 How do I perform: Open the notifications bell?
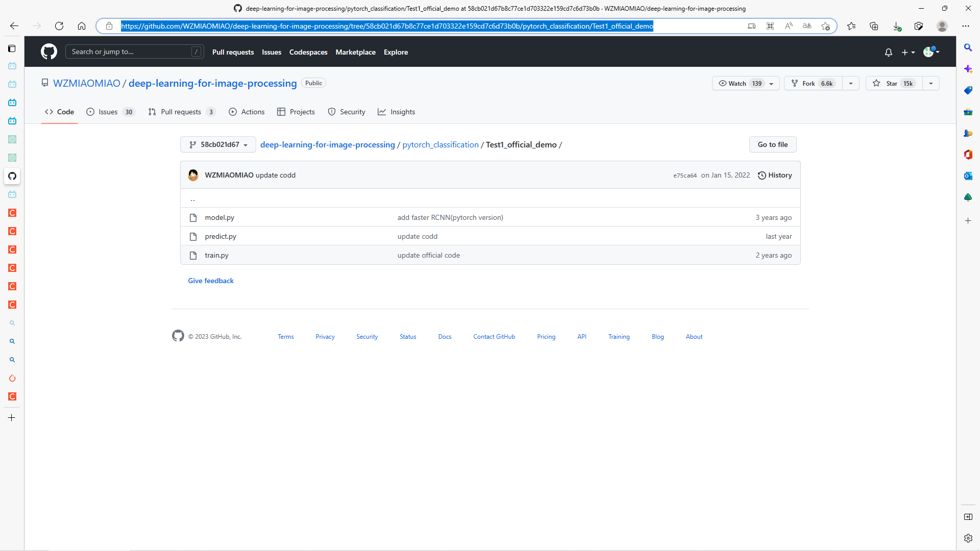pyautogui.click(x=888, y=52)
